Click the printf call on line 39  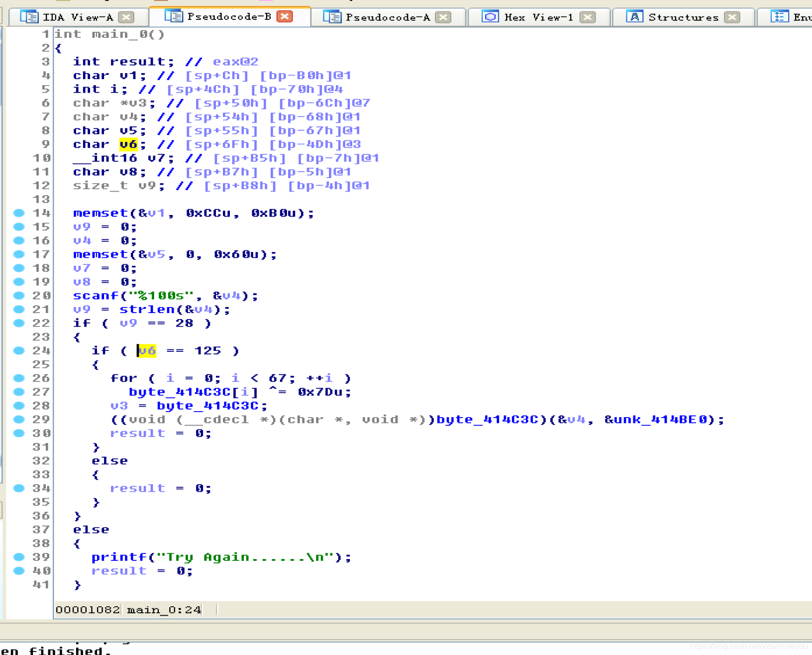click(119, 557)
